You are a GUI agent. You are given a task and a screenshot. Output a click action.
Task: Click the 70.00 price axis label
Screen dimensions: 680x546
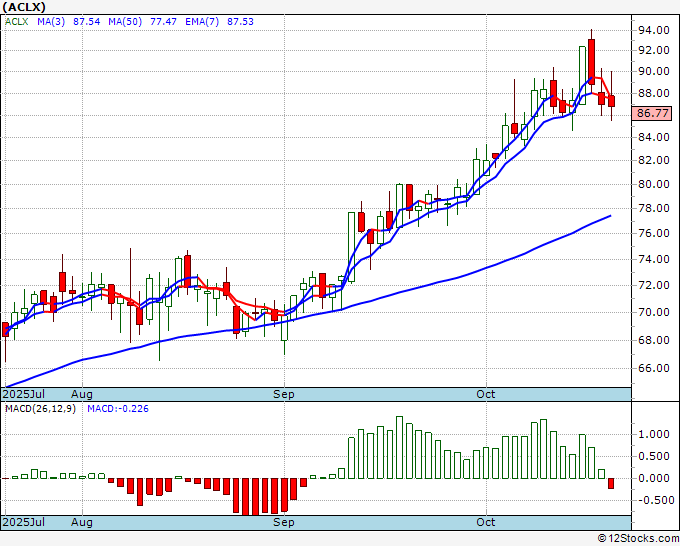(653, 312)
